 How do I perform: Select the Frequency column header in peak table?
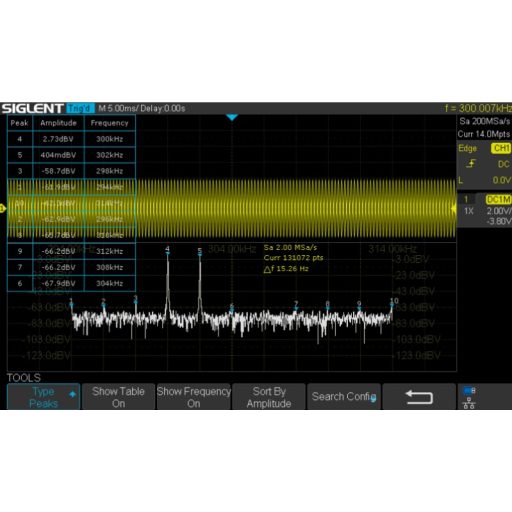tap(110, 123)
